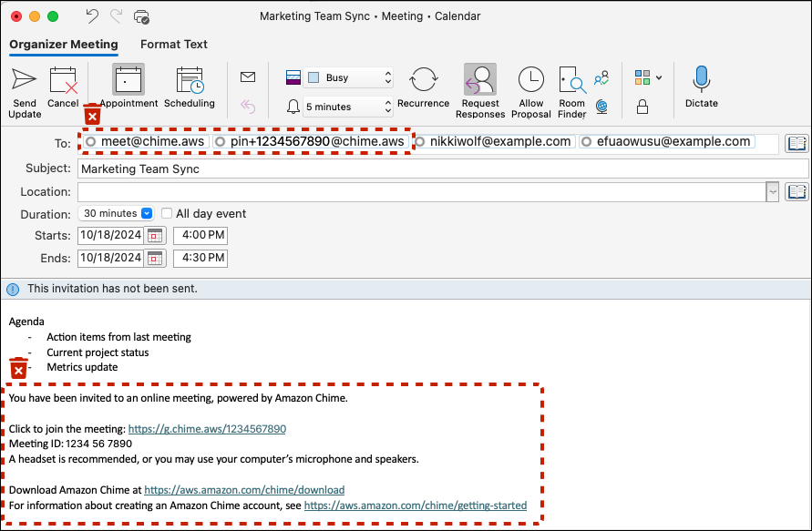This screenshot has height=531, width=812.
Task: Open the Amazon Chime download link
Action: pos(244,490)
